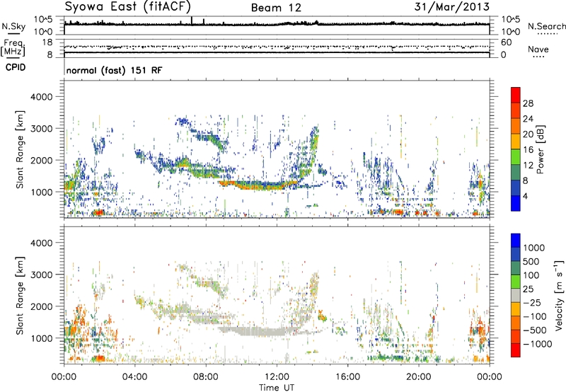Select the '12' label on the Power colorbar

point(528,166)
